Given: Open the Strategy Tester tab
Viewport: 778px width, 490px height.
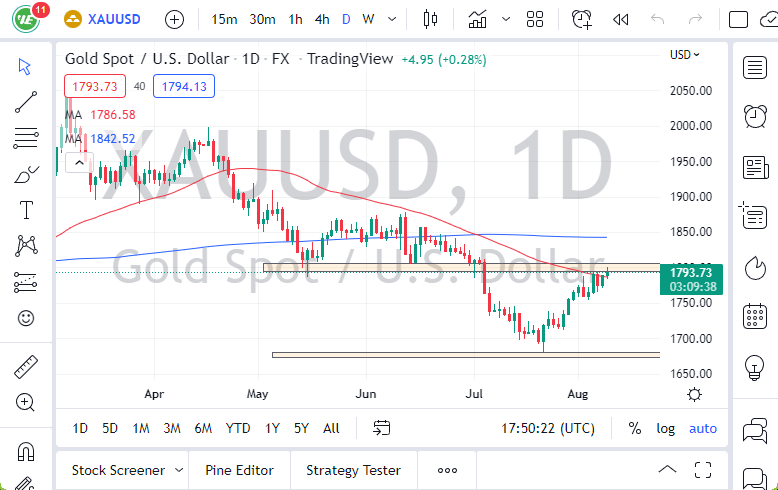Looking at the screenshot, I should click(353, 470).
